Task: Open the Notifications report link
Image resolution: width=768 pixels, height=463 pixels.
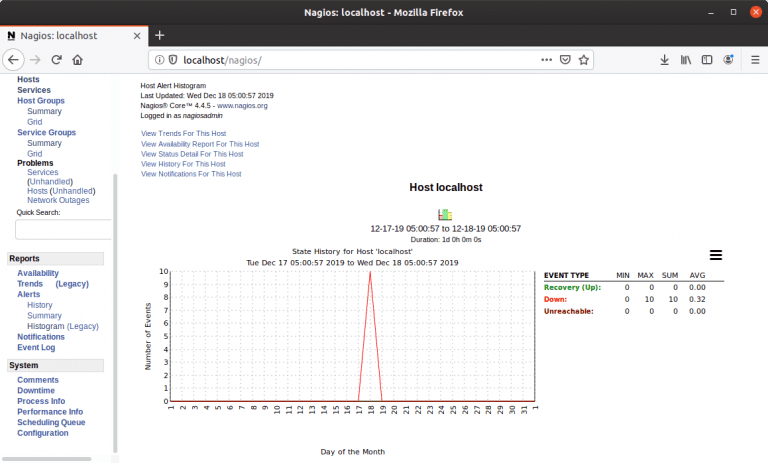Action: pos(41,337)
